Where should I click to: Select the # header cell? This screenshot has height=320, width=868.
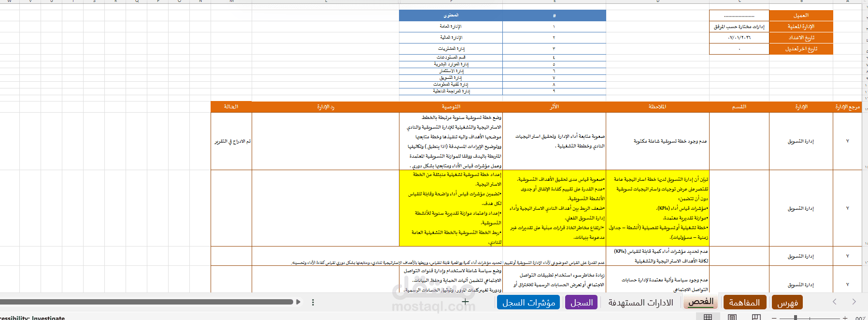(x=554, y=15)
